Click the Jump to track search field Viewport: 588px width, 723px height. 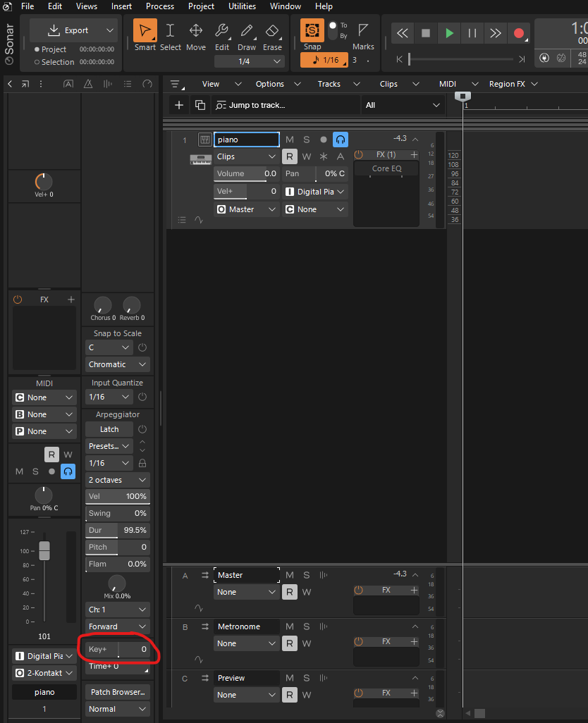tap(286, 105)
